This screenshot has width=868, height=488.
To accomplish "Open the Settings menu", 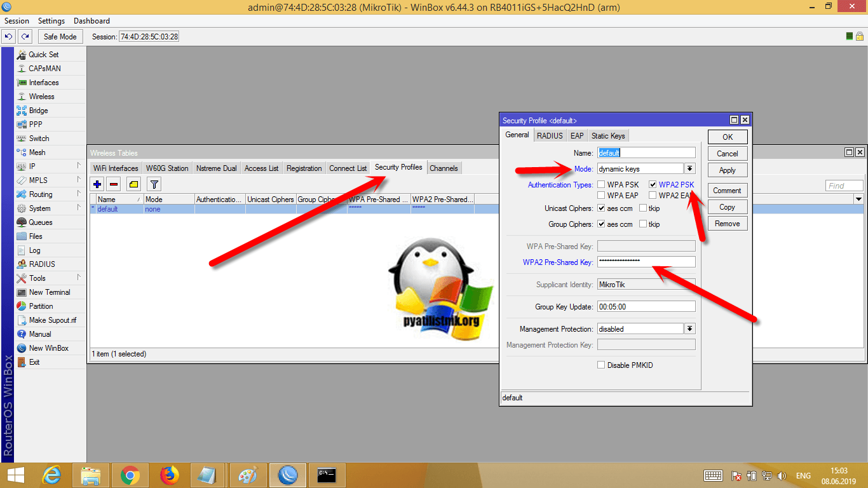I will click(x=51, y=21).
